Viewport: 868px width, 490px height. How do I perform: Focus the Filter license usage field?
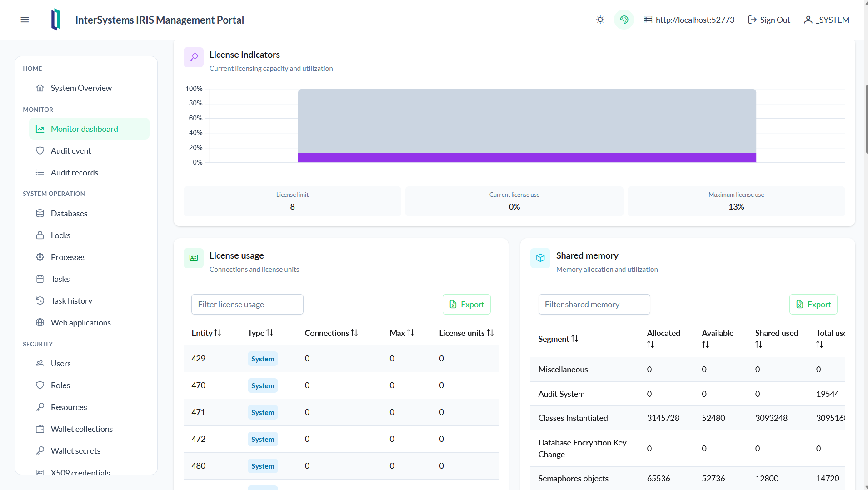(247, 304)
